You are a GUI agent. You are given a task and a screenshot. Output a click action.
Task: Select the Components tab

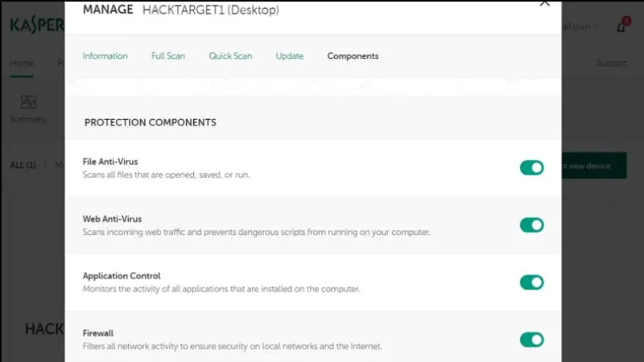(353, 56)
